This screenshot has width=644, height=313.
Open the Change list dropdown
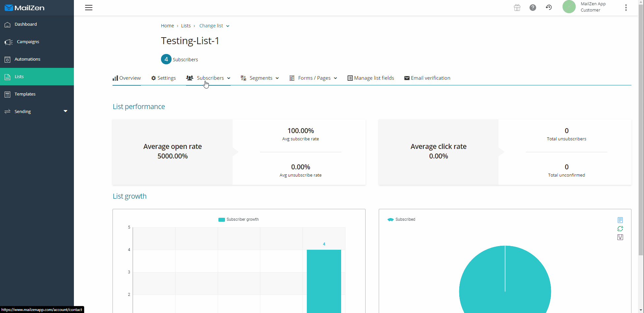pyautogui.click(x=214, y=26)
